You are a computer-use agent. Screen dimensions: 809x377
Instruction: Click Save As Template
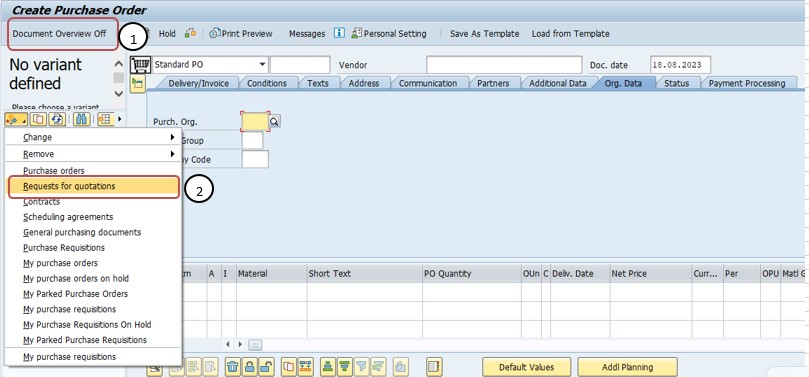[484, 34]
